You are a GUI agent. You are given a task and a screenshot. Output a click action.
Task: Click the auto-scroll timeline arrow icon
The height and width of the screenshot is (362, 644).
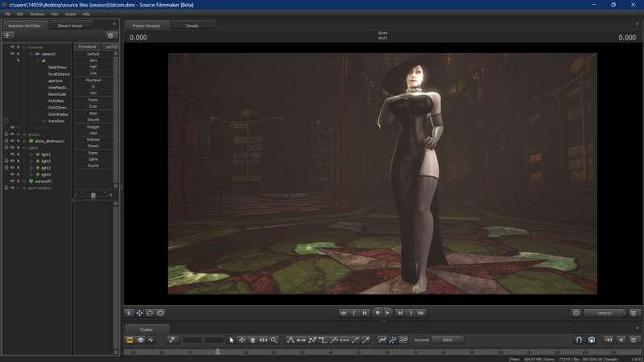pos(609,339)
